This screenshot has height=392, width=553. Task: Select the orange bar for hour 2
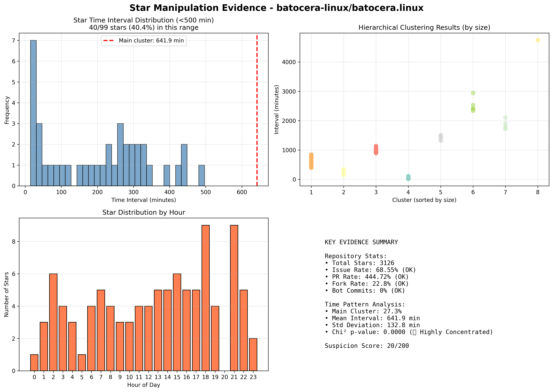(x=53, y=322)
